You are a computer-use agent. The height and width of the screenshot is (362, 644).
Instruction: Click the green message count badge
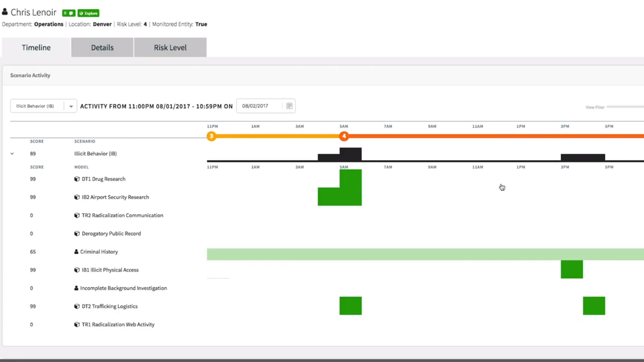[68, 13]
